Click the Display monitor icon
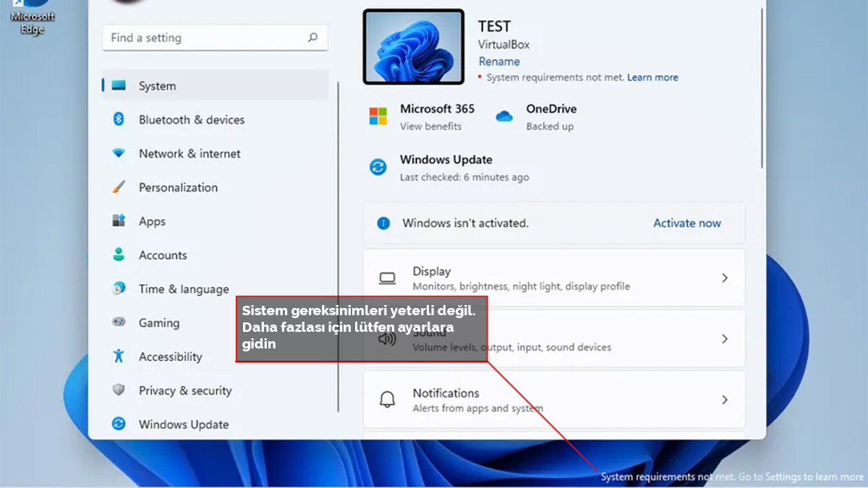The width and height of the screenshot is (868, 488). point(388,278)
